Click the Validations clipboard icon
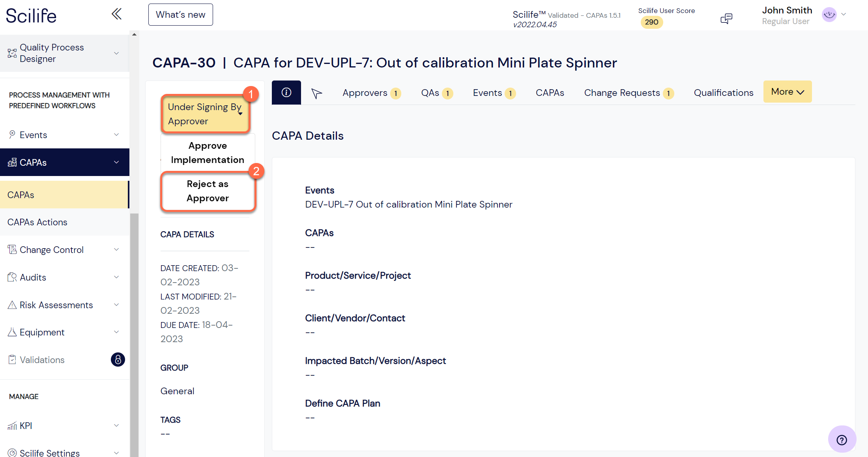 (x=12, y=360)
